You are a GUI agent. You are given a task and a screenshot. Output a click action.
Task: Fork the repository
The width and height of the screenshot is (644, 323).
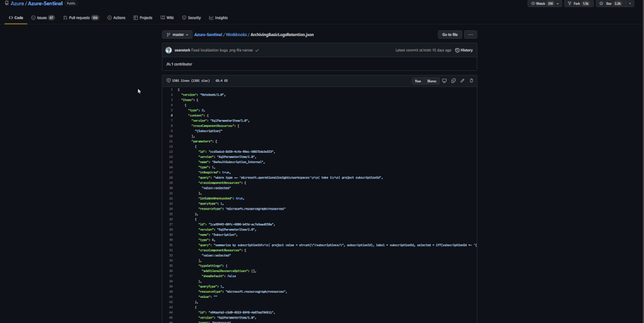(578, 3)
